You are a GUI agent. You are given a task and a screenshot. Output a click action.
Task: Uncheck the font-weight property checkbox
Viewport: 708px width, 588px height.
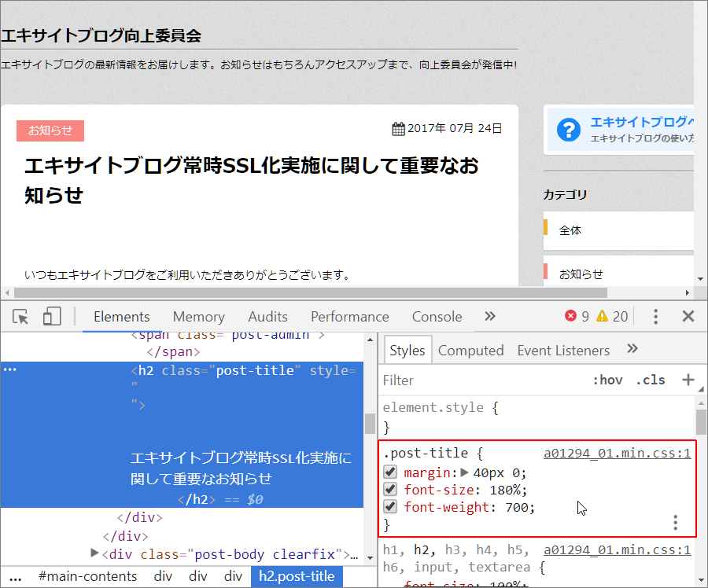[390, 506]
